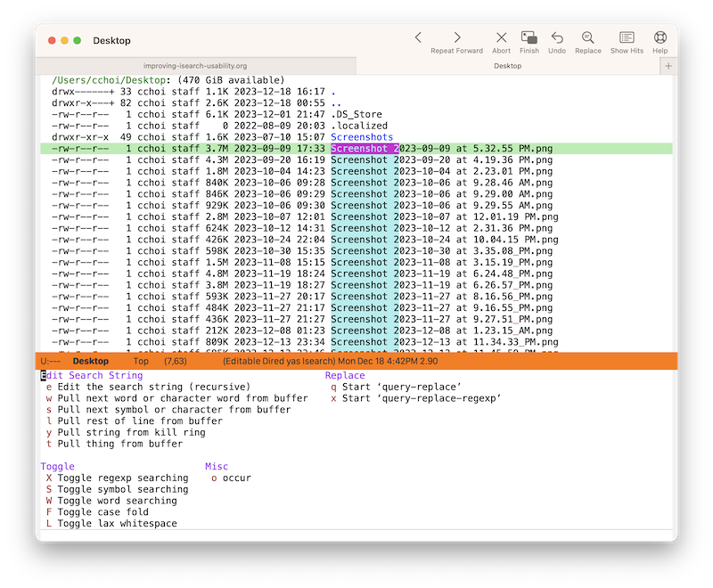The width and height of the screenshot is (713, 588).
Task: Click Screenshot 2023-11-19 at 6.26.57 PM.png
Action: pyautogui.click(x=441, y=285)
